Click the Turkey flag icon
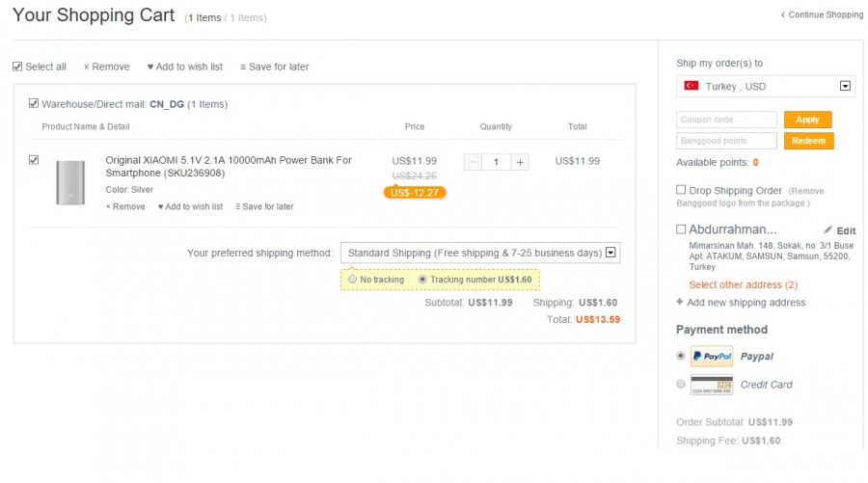The image size is (868, 483). coord(691,86)
